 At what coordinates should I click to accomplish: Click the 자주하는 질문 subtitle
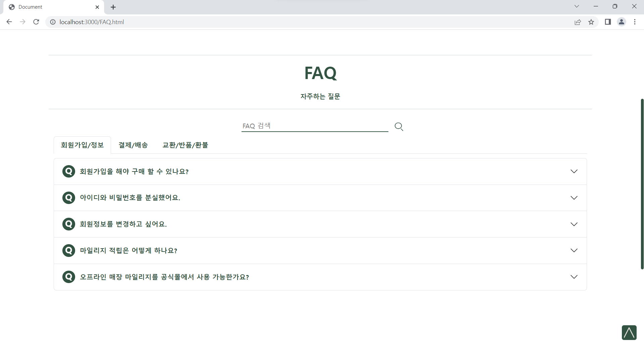tap(320, 96)
